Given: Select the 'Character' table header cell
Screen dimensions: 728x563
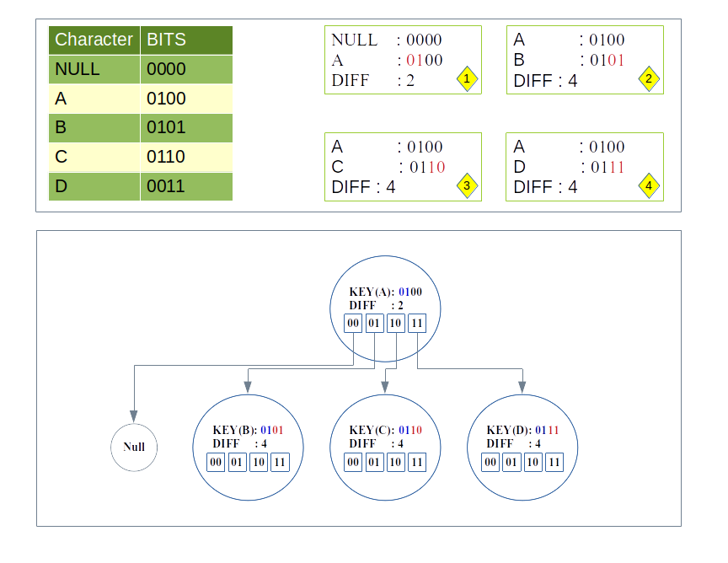Looking at the screenshot, I should [94, 40].
